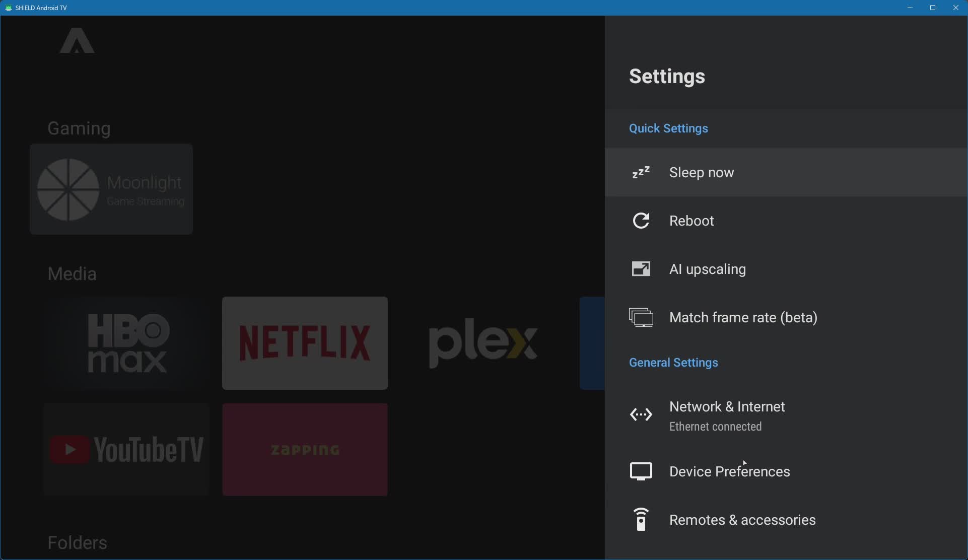Image resolution: width=968 pixels, height=560 pixels.
Task: Click the Remotes & accessories remote icon
Action: pos(641,519)
